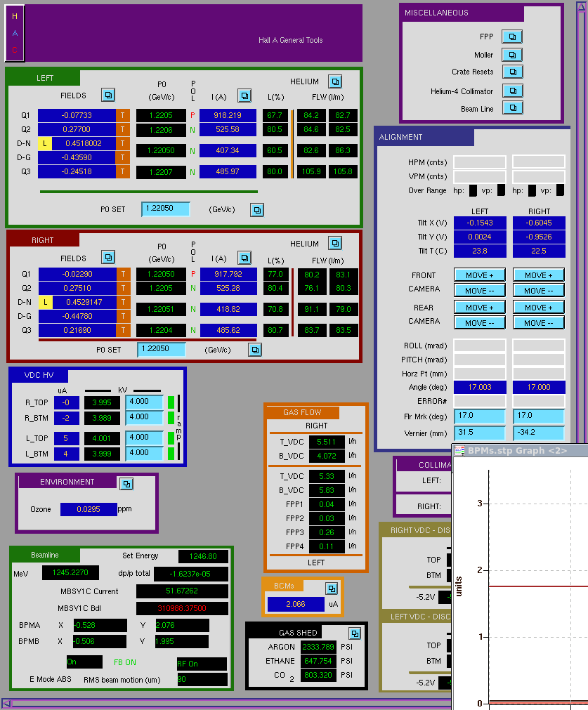
Task: Open RIGHT panel I (A) display icon
Action: click(244, 258)
